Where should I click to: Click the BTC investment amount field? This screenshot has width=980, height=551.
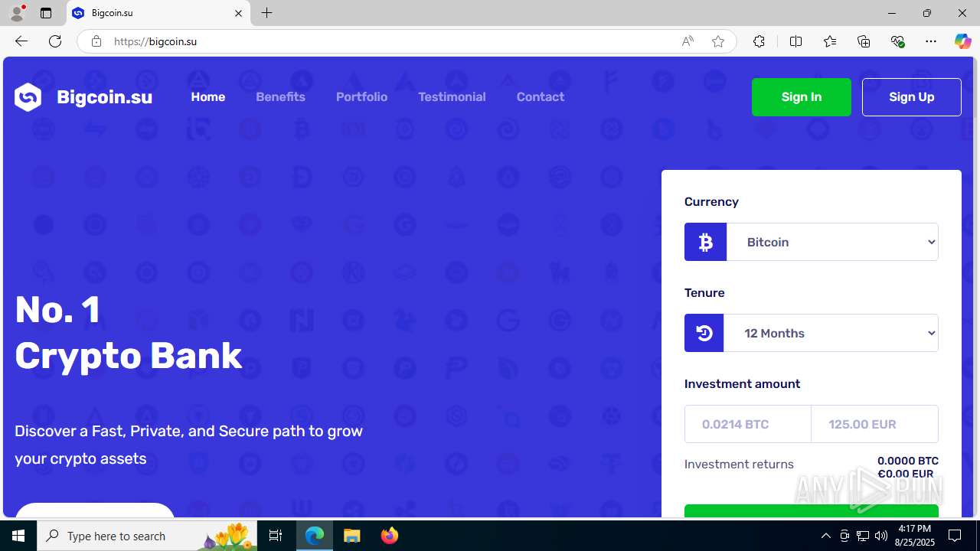pyautogui.click(x=748, y=424)
